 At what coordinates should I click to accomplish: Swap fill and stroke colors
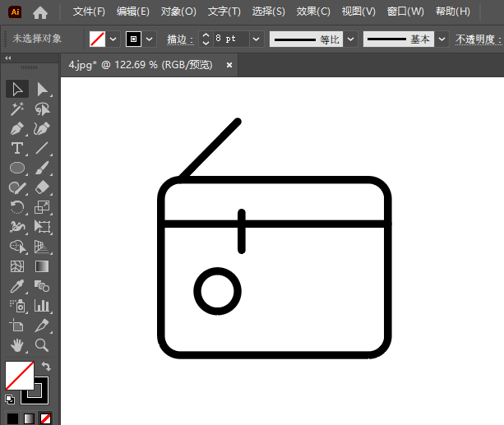coord(46,366)
